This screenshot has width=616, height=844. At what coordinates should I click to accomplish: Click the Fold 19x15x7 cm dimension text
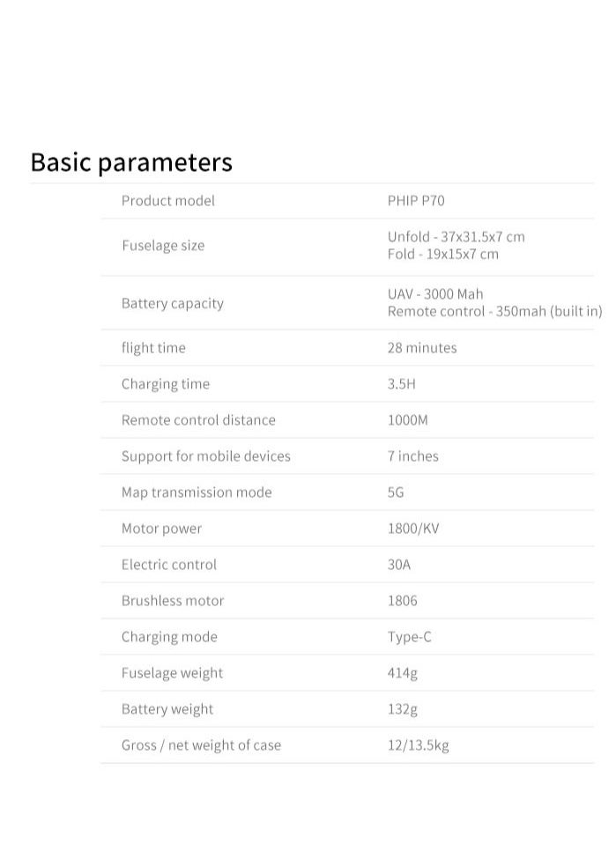tap(442, 254)
